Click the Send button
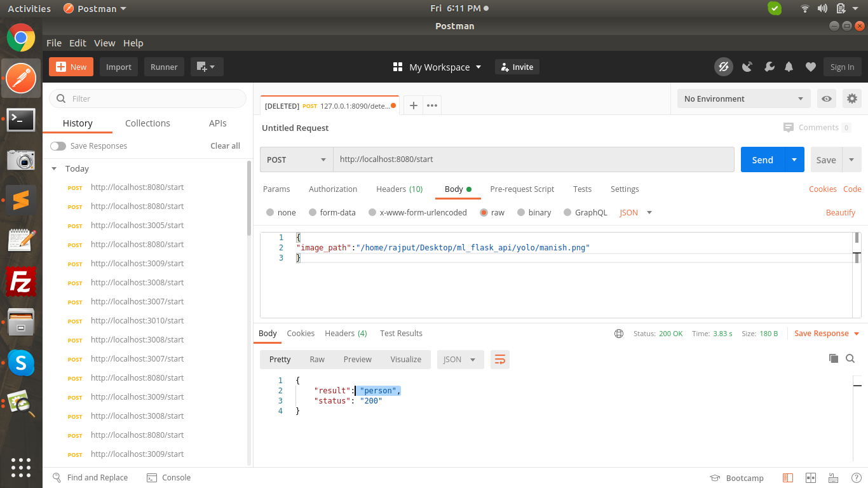868x488 pixels. point(762,159)
